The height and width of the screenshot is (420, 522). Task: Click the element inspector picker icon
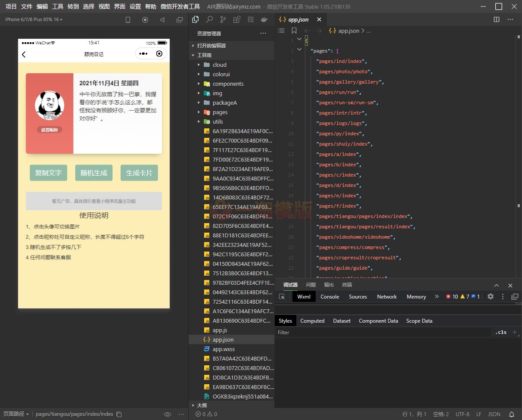pyautogui.click(x=282, y=297)
